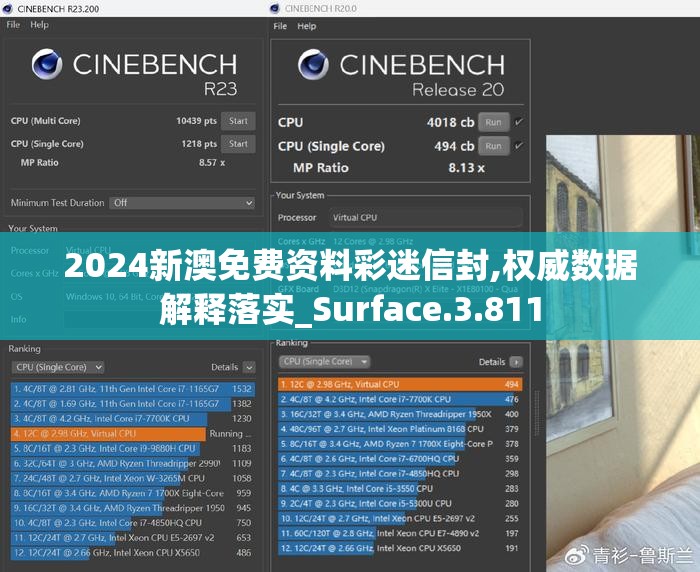700x572 pixels.
Task: Select R20 rank 7 Core i7-4850HQ row
Action: (400, 474)
